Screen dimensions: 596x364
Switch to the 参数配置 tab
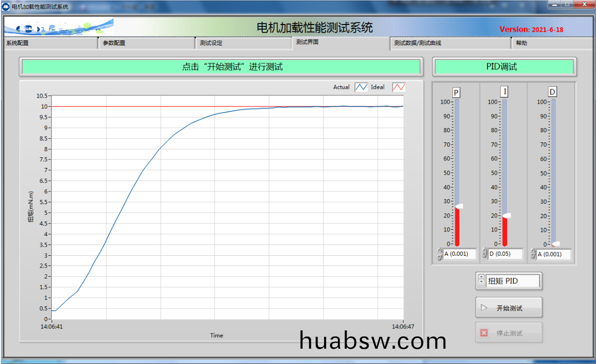(146, 43)
